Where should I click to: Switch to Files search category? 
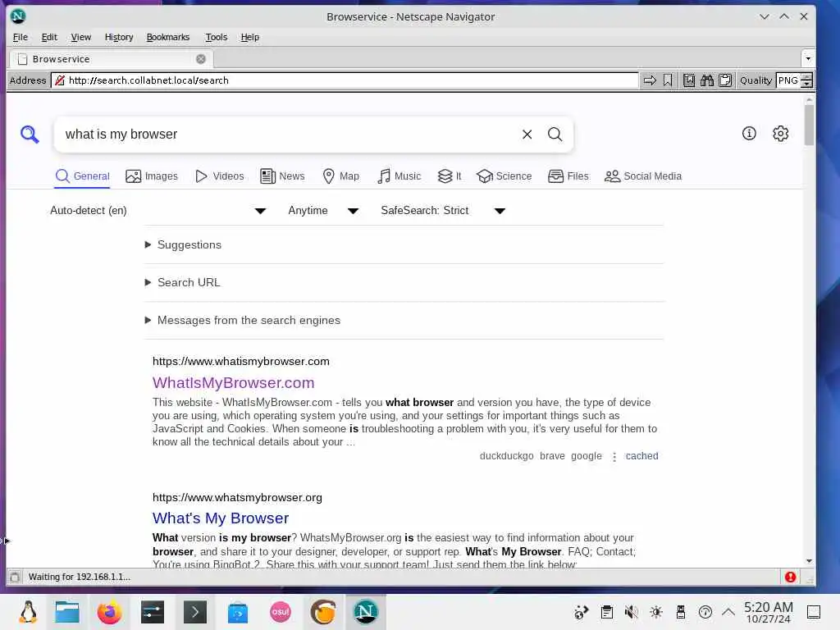pyautogui.click(x=568, y=176)
